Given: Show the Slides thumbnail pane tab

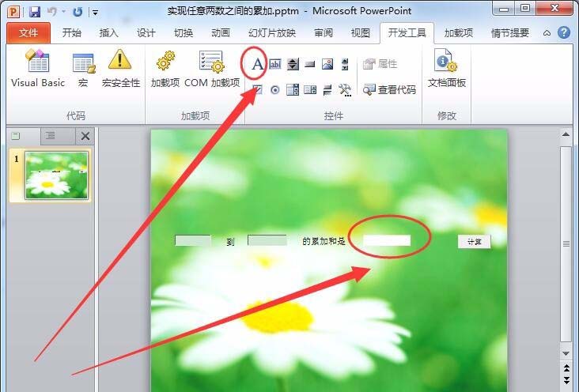Looking at the screenshot, I should [x=22, y=136].
